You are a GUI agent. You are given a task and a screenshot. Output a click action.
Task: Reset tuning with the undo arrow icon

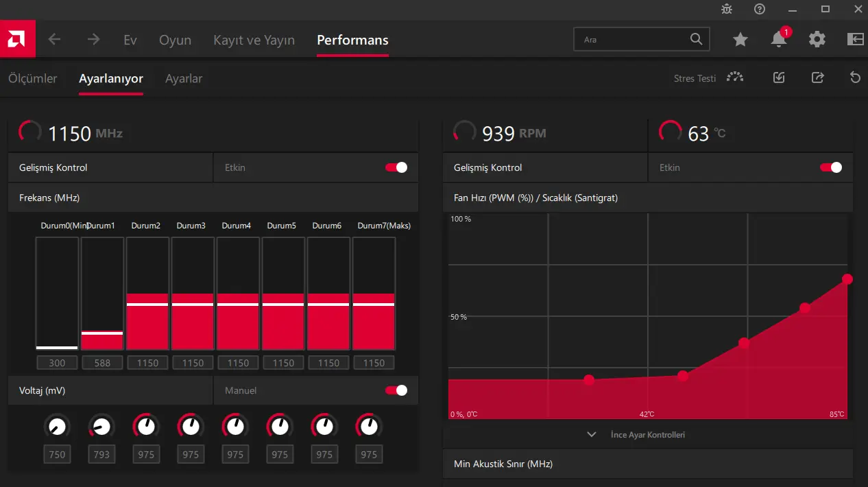[855, 78]
